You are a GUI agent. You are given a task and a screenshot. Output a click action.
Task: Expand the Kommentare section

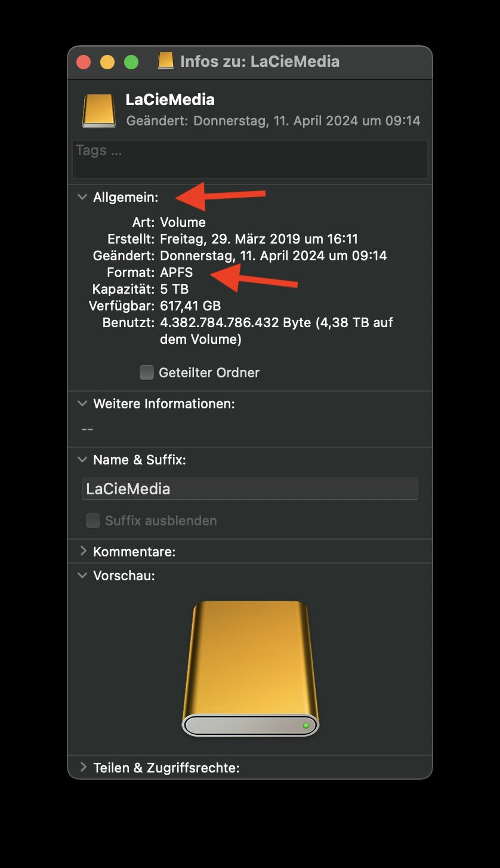tap(83, 551)
